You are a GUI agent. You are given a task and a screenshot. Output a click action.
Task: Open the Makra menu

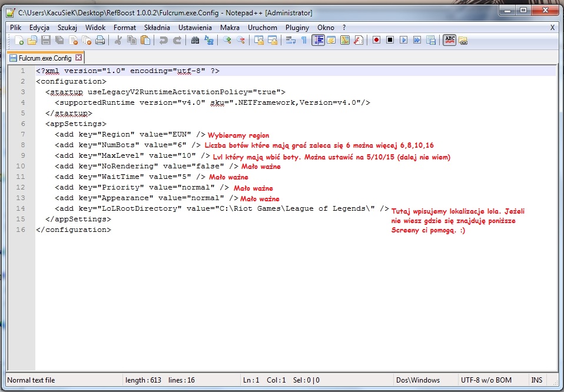point(230,27)
